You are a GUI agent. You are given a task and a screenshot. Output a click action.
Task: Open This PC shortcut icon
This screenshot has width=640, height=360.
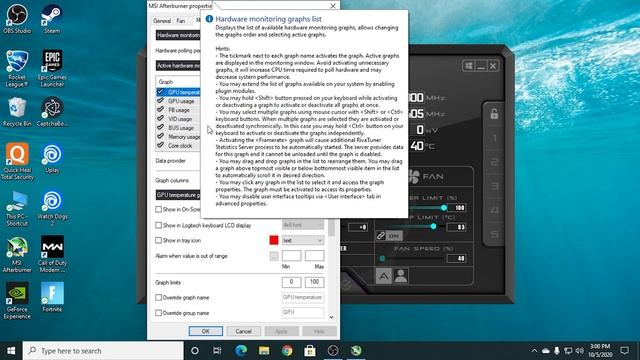(x=17, y=208)
